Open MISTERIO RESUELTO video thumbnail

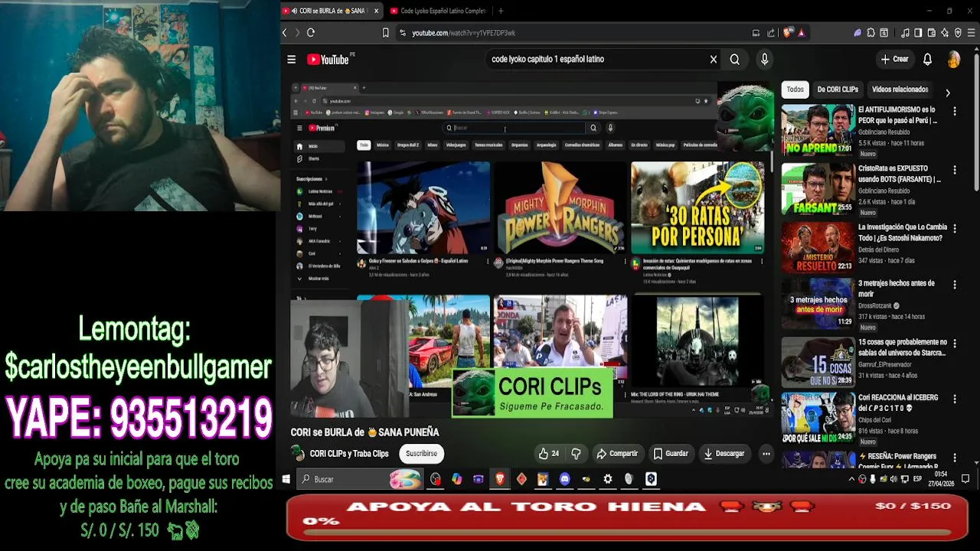[x=818, y=247]
